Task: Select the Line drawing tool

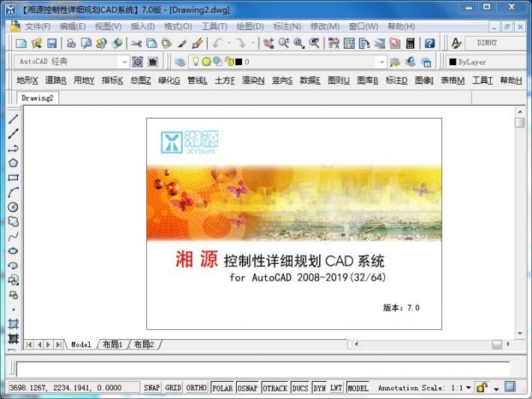Action: pos(13,118)
